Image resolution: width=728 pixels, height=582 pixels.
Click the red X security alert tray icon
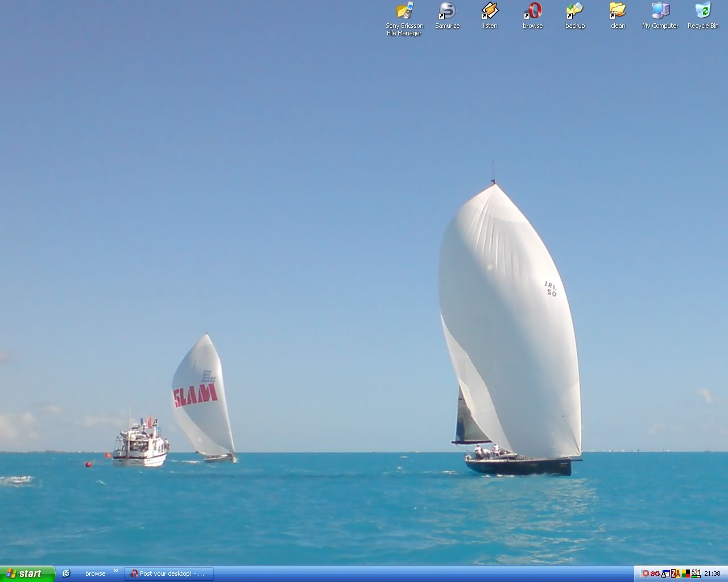pyautogui.click(x=645, y=573)
